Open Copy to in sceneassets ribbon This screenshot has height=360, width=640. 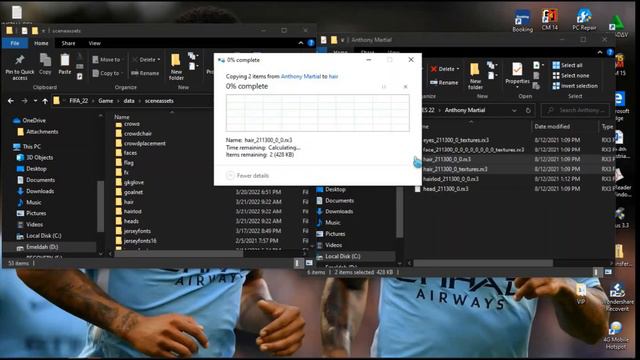(107, 73)
